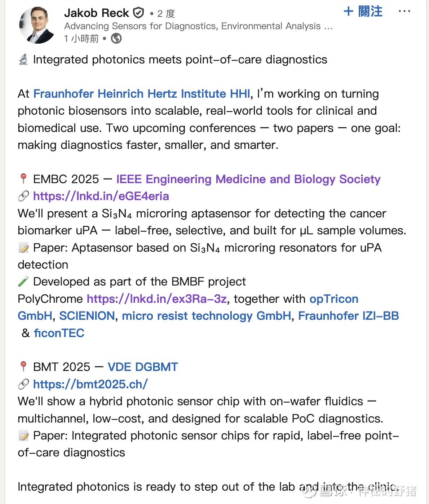429x504 pixels.
Task: Click the Jakob Reck author name
Action: point(96,13)
